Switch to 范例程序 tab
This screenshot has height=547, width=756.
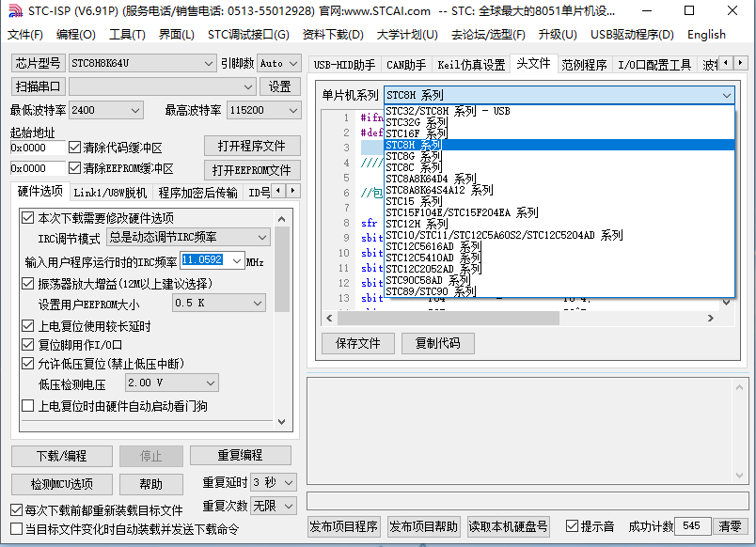tap(584, 65)
